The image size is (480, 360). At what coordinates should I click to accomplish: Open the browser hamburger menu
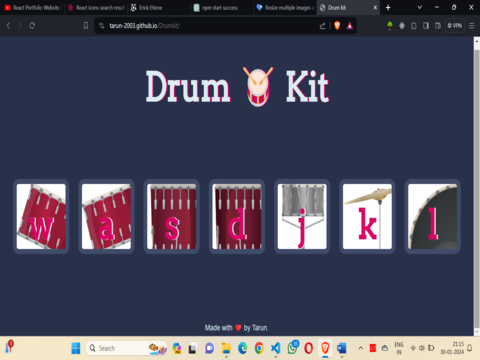pos(472,26)
